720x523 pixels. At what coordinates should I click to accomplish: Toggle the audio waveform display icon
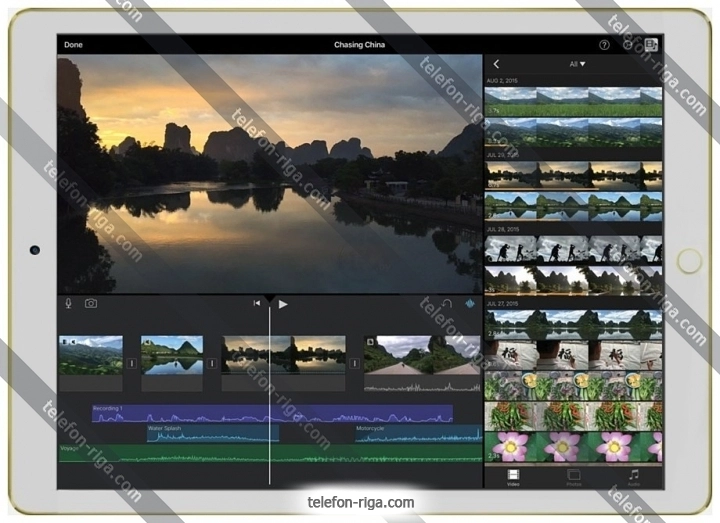tap(469, 303)
